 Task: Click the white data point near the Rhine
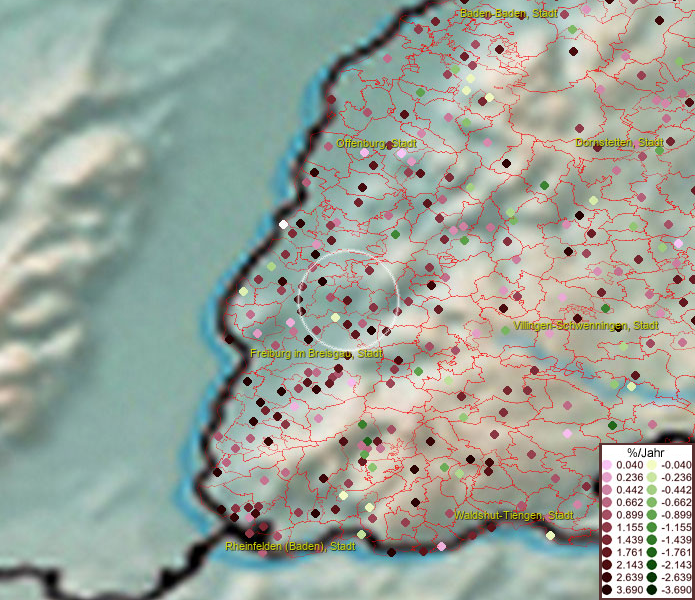point(283,224)
